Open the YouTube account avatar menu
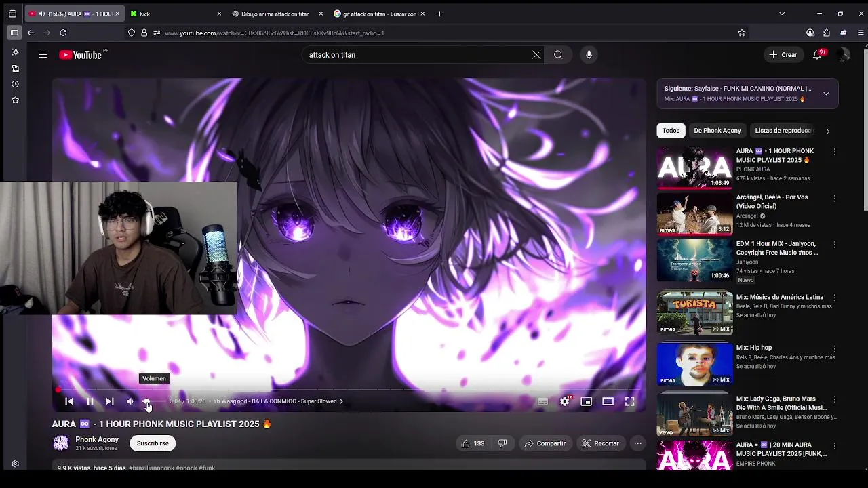Image resolution: width=868 pixels, height=488 pixels. click(x=843, y=55)
